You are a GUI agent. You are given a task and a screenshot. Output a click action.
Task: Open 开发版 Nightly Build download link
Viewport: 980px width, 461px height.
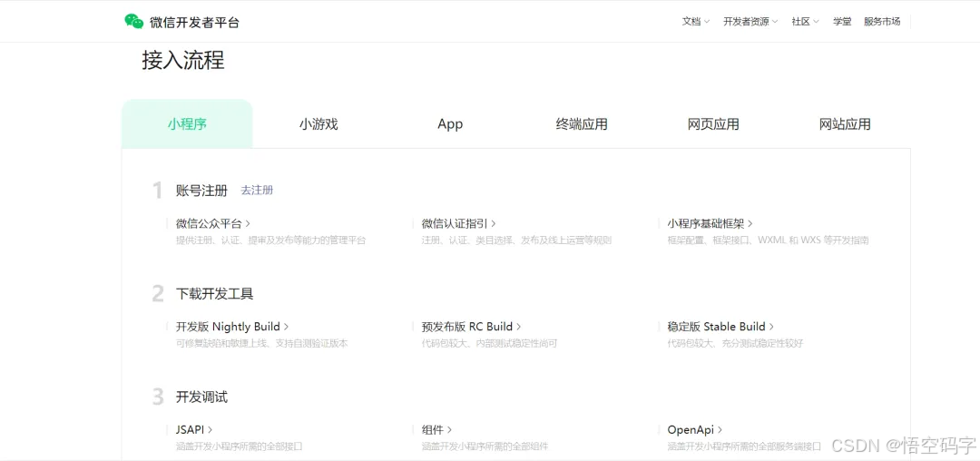[232, 326]
